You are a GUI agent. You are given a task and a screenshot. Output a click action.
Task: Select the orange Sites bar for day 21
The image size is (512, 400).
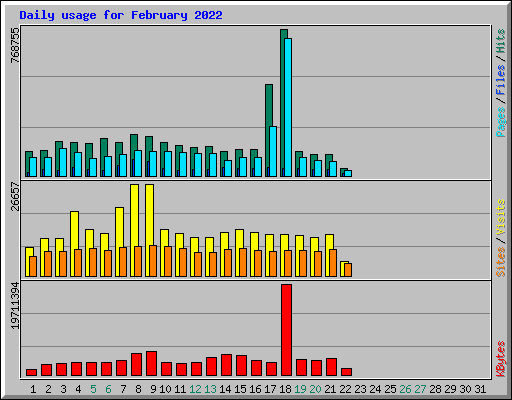(333, 263)
